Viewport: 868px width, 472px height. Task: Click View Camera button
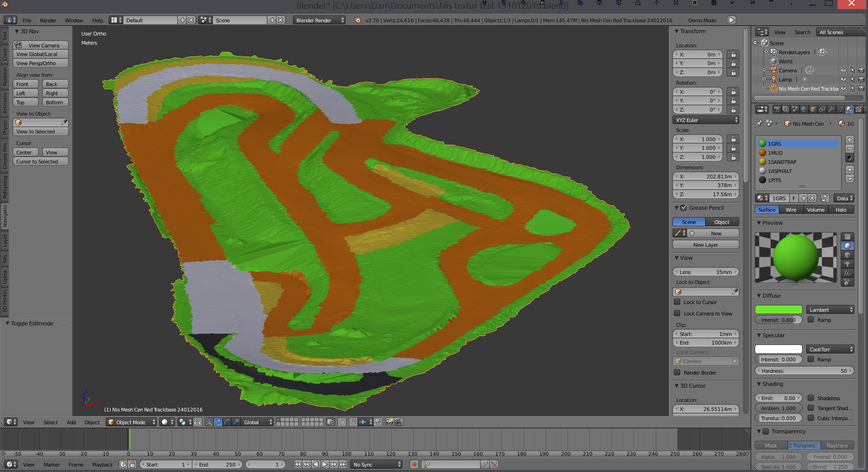click(40, 45)
